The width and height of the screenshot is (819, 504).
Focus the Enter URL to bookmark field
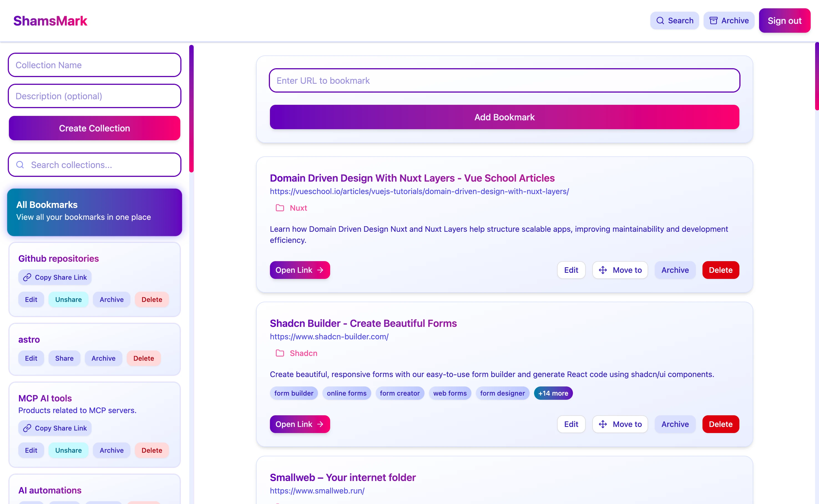(x=504, y=80)
